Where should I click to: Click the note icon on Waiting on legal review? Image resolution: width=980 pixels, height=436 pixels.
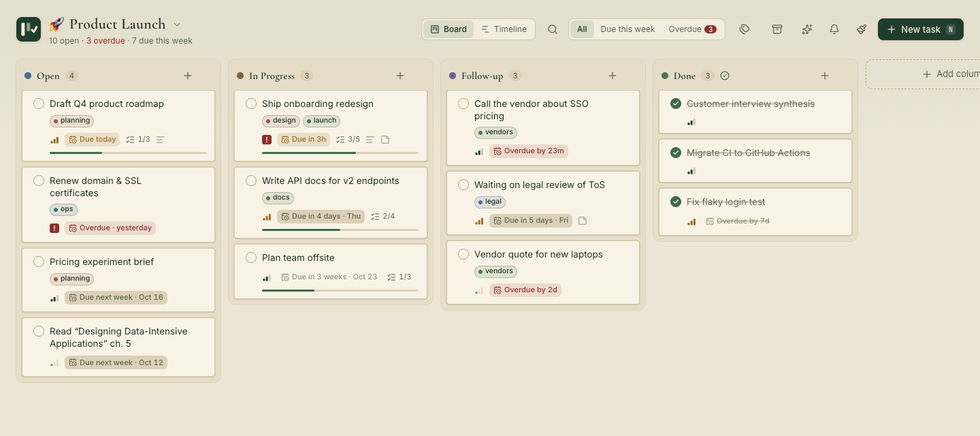click(583, 221)
